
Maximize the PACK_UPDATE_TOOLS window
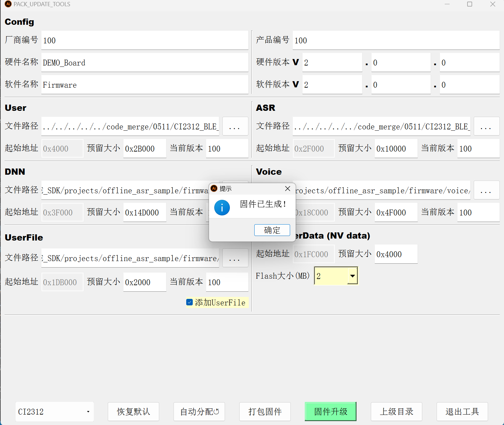469,4
